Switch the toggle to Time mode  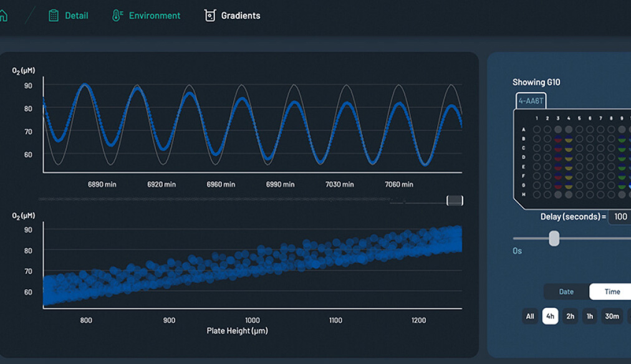pos(612,292)
